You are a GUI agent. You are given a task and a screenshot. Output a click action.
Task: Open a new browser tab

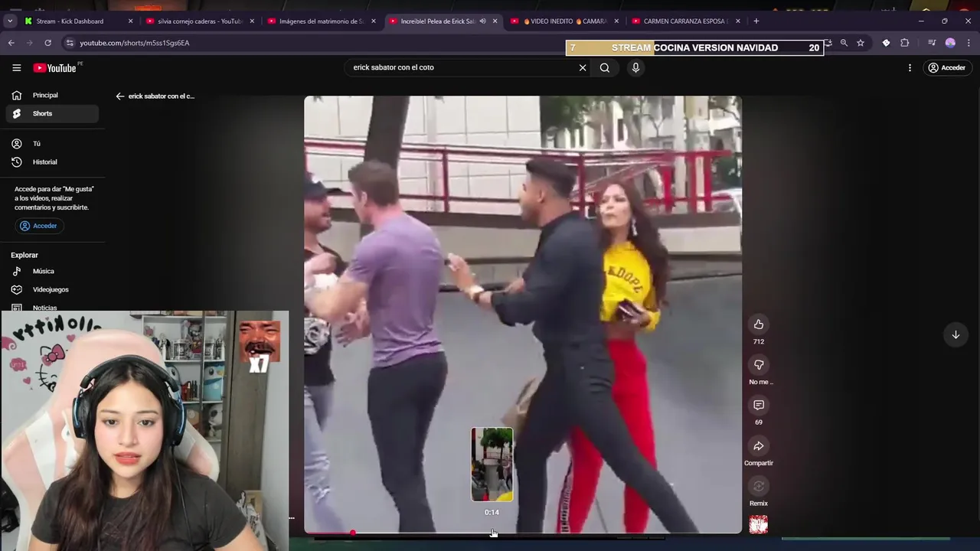pos(756,21)
